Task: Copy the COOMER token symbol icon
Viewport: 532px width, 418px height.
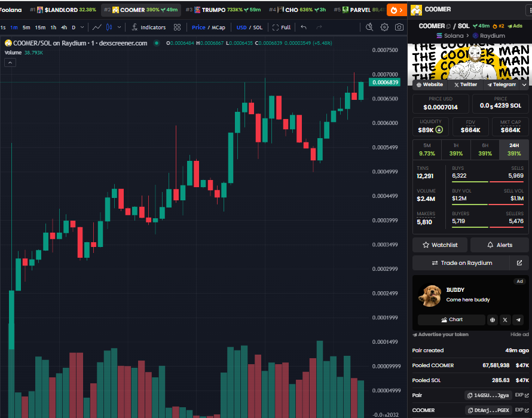Action: coord(448,26)
